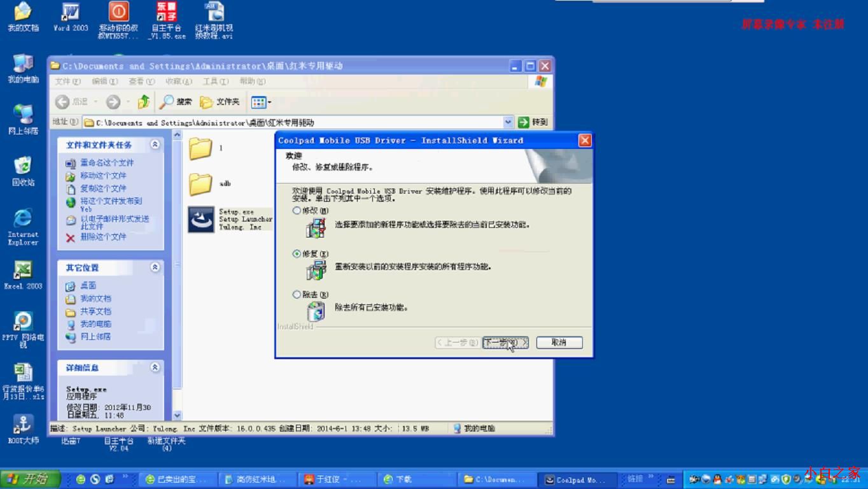Collapse the 详细信息 panel
The height and width of the screenshot is (489, 868).
pyautogui.click(x=155, y=367)
